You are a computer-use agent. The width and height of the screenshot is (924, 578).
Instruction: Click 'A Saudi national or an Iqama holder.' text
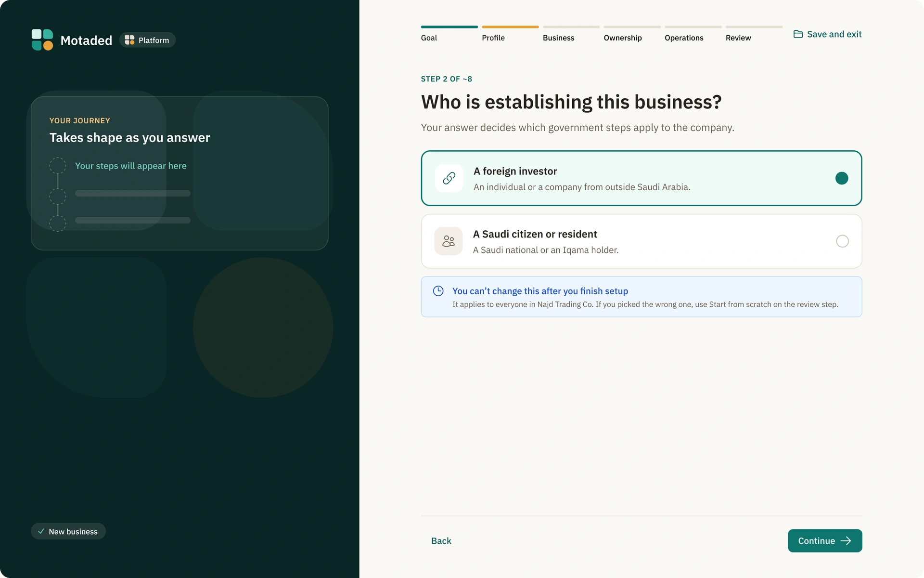click(x=546, y=250)
